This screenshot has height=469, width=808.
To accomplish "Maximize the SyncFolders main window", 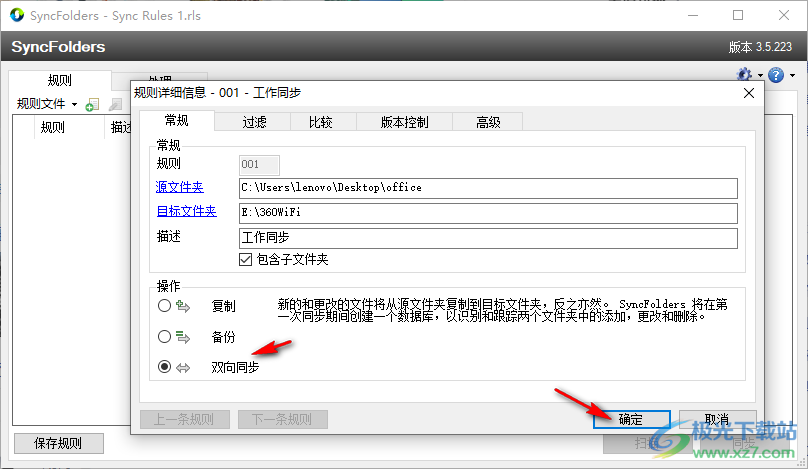I will click(x=738, y=15).
